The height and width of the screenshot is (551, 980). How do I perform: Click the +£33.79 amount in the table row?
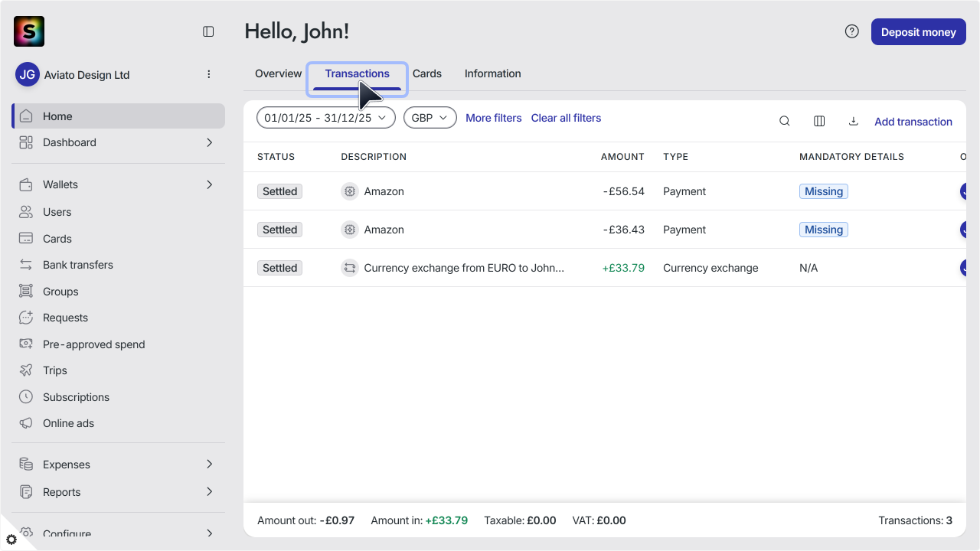(623, 268)
